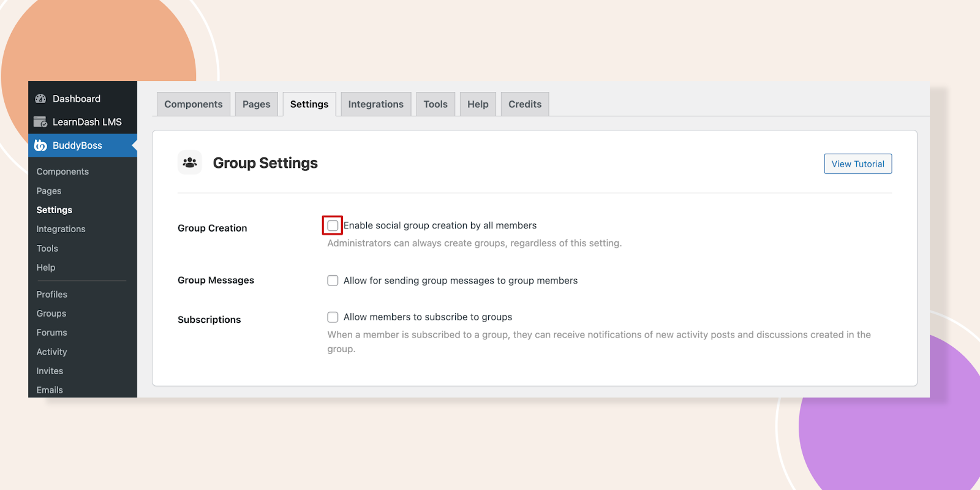The width and height of the screenshot is (980, 490).
Task: Open the Credits tab
Action: (525, 104)
